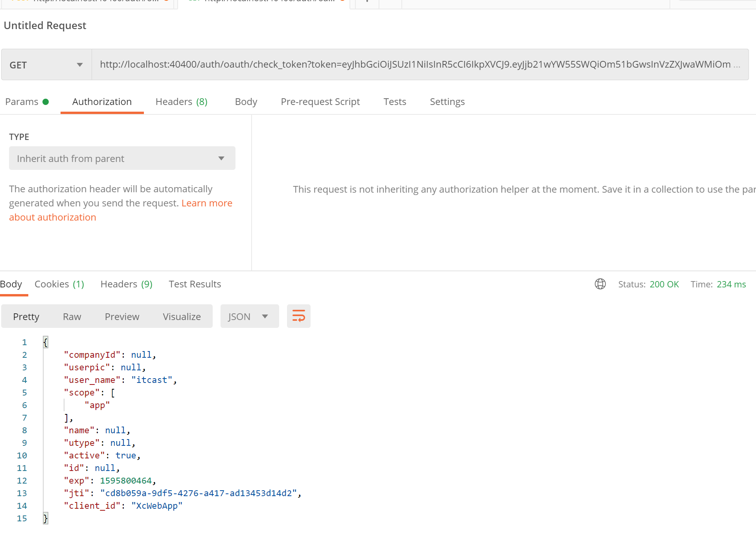
Task: Open the response Headers (9) tab
Action: [x=127, y=284]
